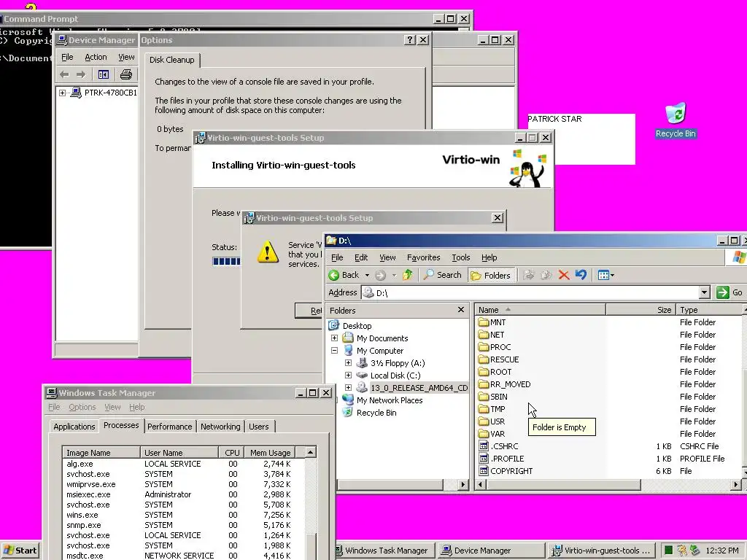This screenshot has height=560, width=747.
Task: Click the taskbar clock showing 12:32 PM
Action: 721,551
